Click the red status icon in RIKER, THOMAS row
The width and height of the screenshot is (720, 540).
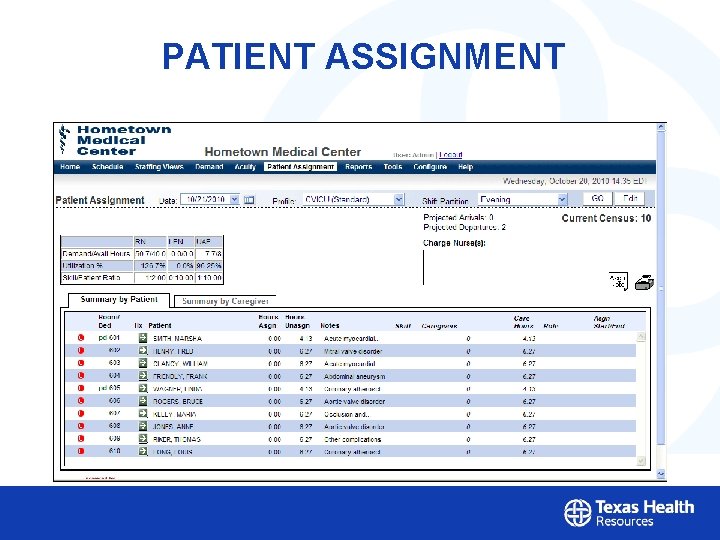click(81, 439)
